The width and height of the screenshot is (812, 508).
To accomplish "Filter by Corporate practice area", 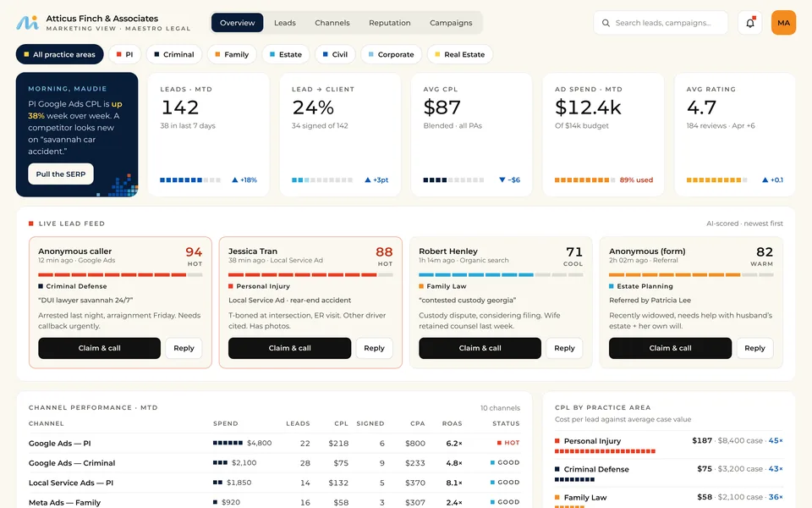I will point(391,54).
